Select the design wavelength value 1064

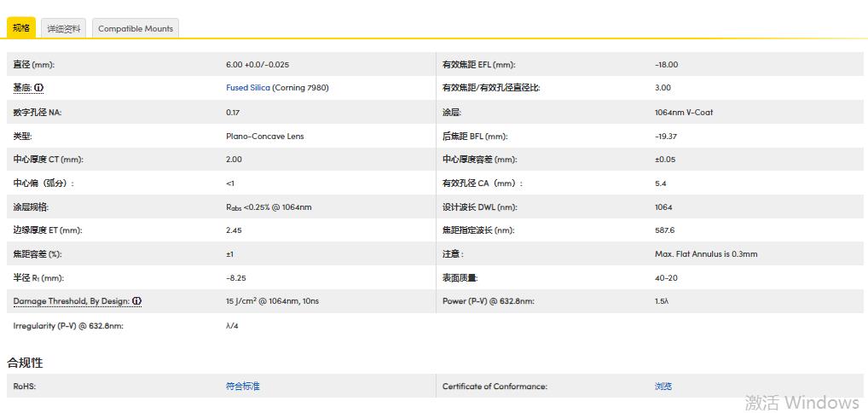pos(663,207)
